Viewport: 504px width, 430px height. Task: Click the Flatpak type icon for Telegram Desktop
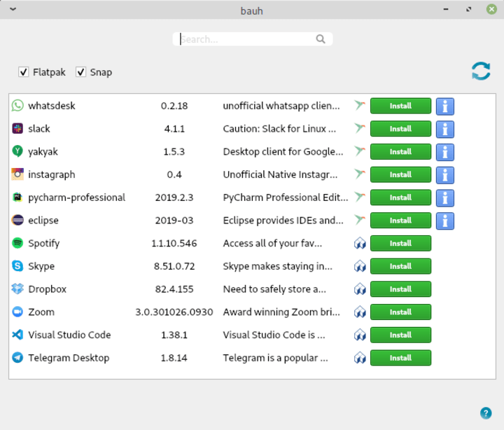point(360,358)
